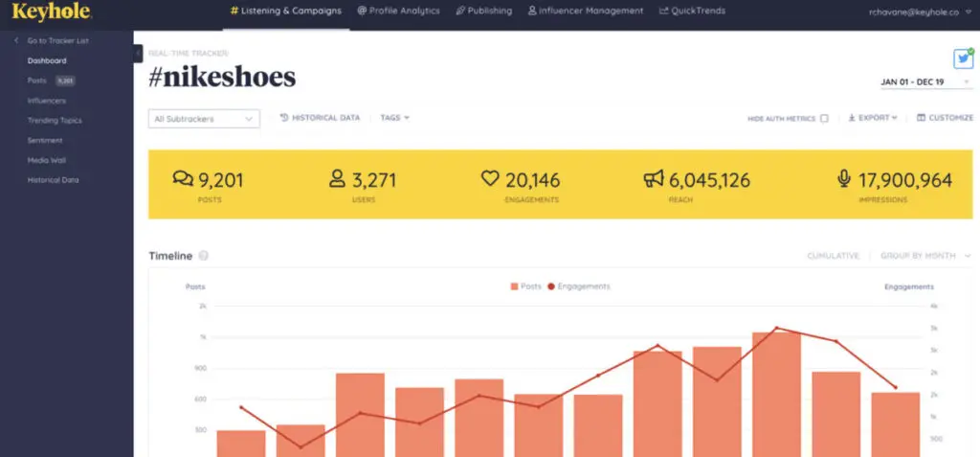Click the microphone Impressions icon
Viewport: 980px width, 457px height.
(x=844, y=178)
